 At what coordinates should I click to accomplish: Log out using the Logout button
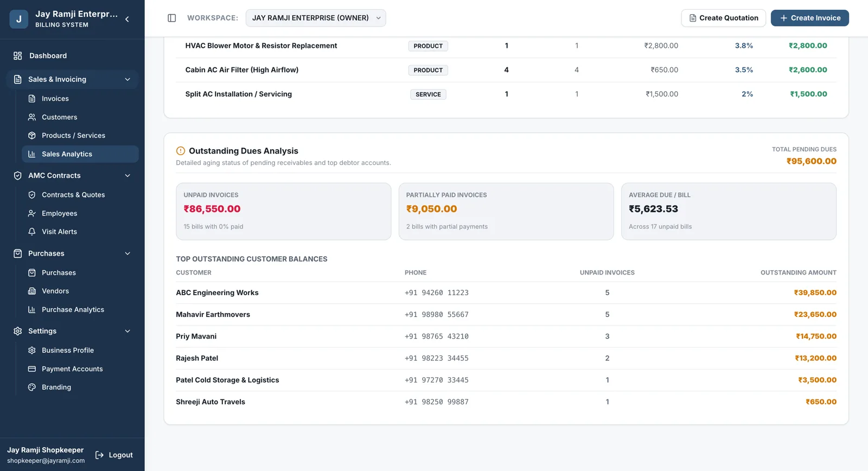[x=114, y=455]
